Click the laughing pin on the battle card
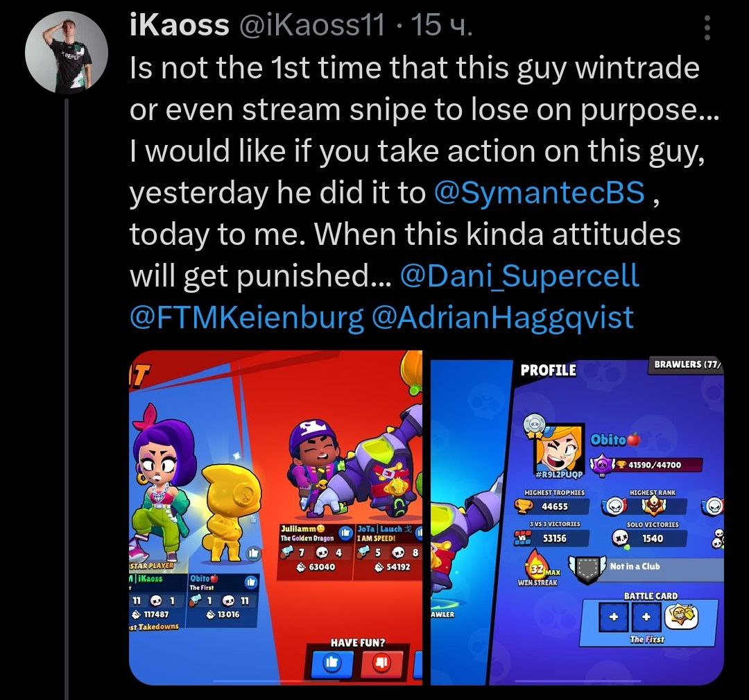The width and height of the screenshot is (749, 700). [682, 616]
